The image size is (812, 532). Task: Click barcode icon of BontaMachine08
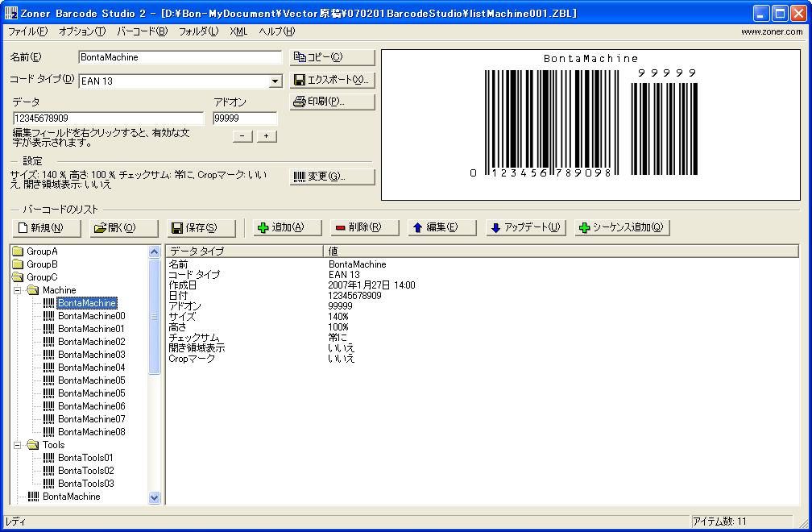click(x=48, y=432)
